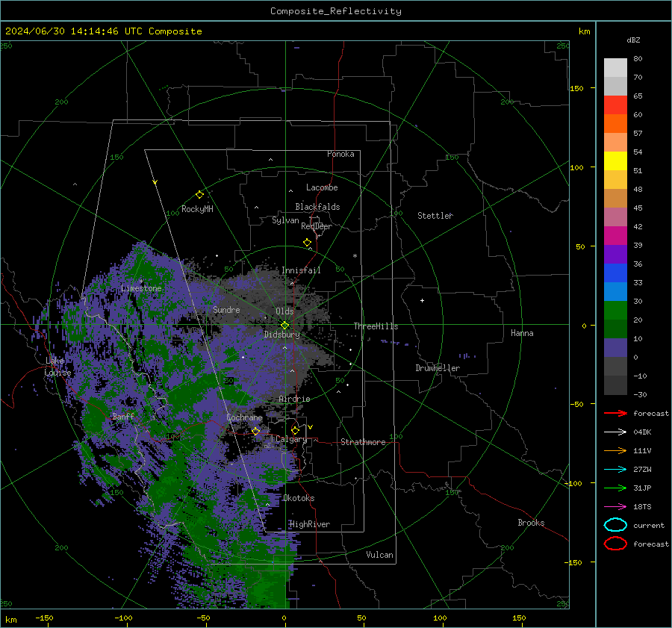Click the white 04DK arrow legend entry
The width and height of the screenshot is (672, 628).
(615, 432)
